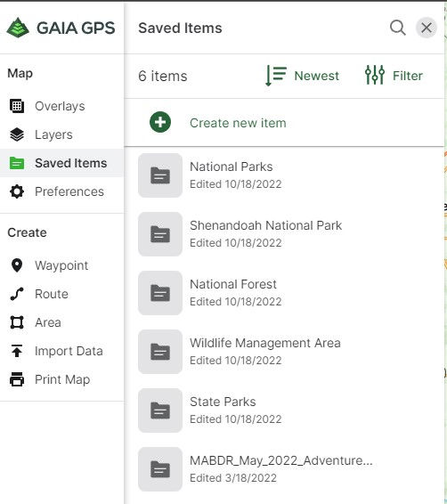The width and height of the screenshot is (447, 504).
Task: Select Saved Items in sidebar
Action: (x=61, y=163)
